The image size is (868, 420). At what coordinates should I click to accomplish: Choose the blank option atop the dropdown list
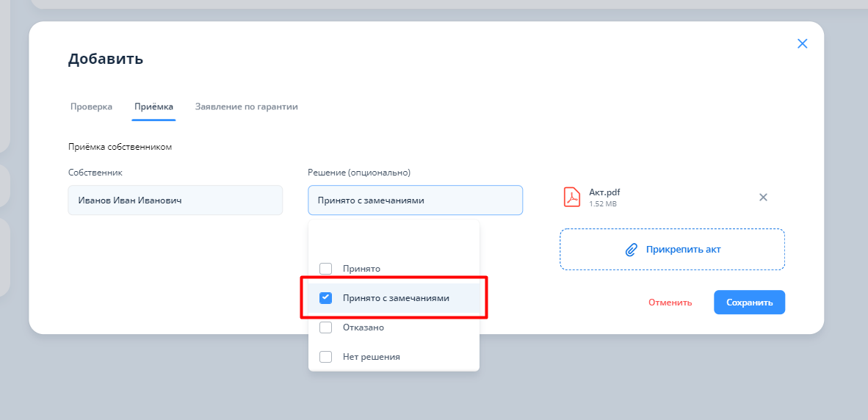tap(394, 239)
